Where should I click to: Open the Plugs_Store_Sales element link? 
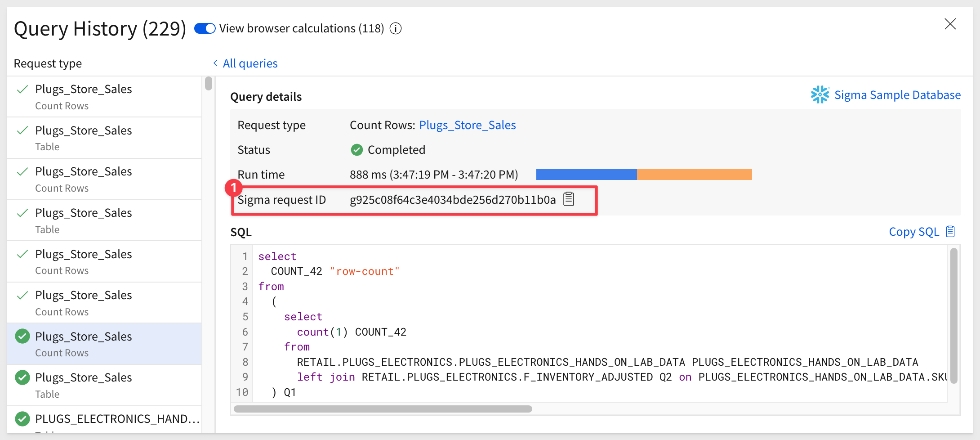(x=468, y=125)
